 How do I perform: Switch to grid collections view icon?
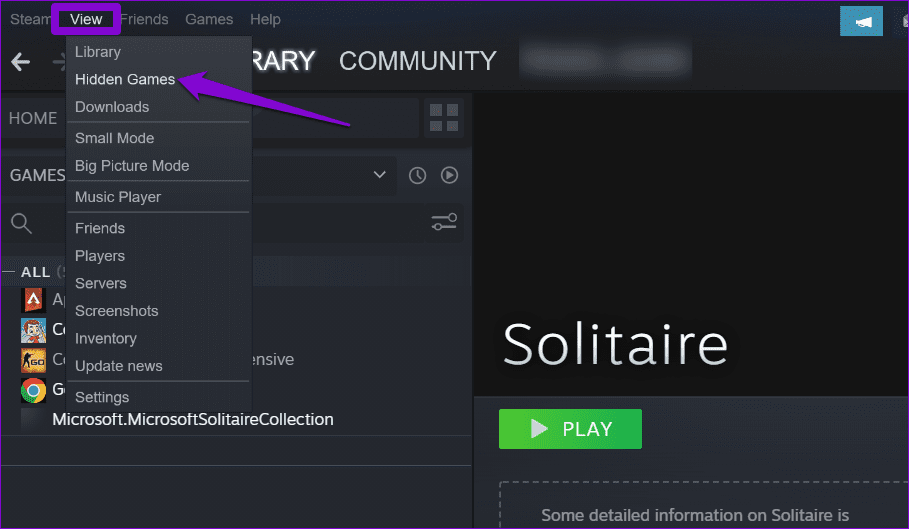click(444, 118)
